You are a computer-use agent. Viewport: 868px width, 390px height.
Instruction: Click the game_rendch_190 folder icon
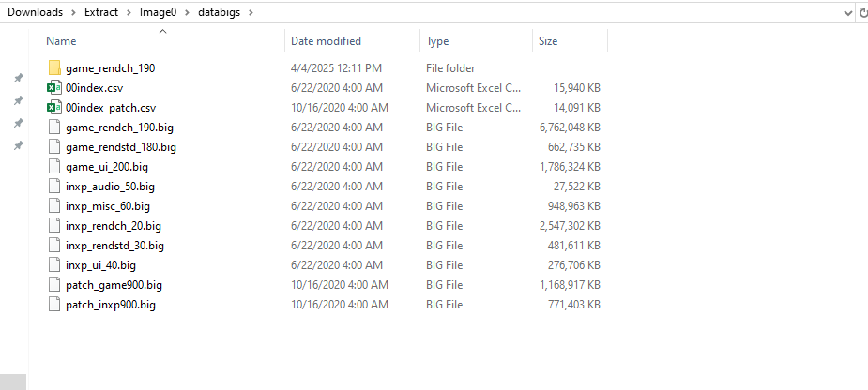click(54, 68)
